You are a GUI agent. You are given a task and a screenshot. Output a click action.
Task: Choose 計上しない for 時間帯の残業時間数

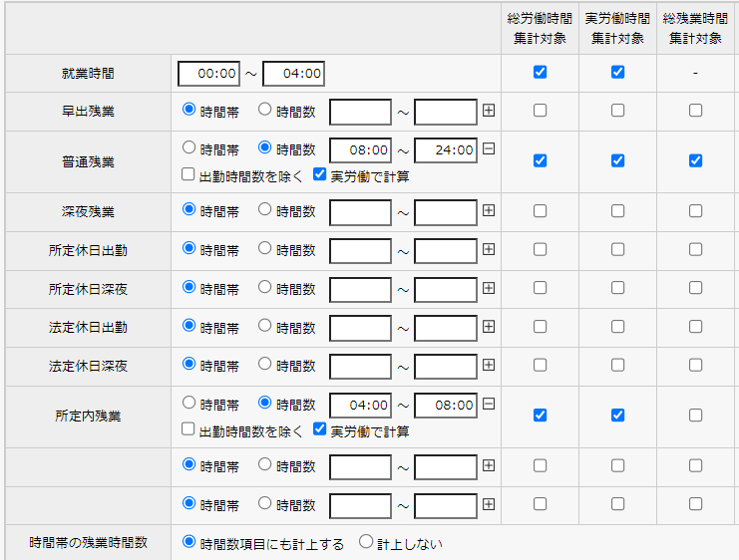click(x=366, y=542)
